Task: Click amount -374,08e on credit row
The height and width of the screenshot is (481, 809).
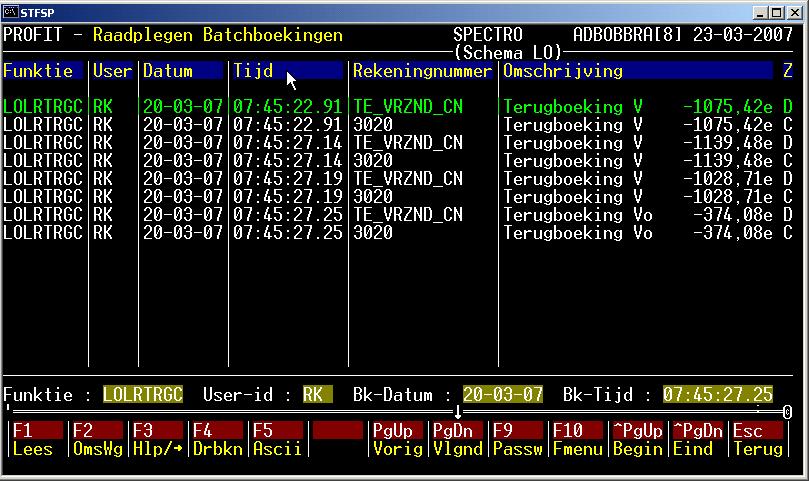Action: pyautogui.click(x=733, y=233)
